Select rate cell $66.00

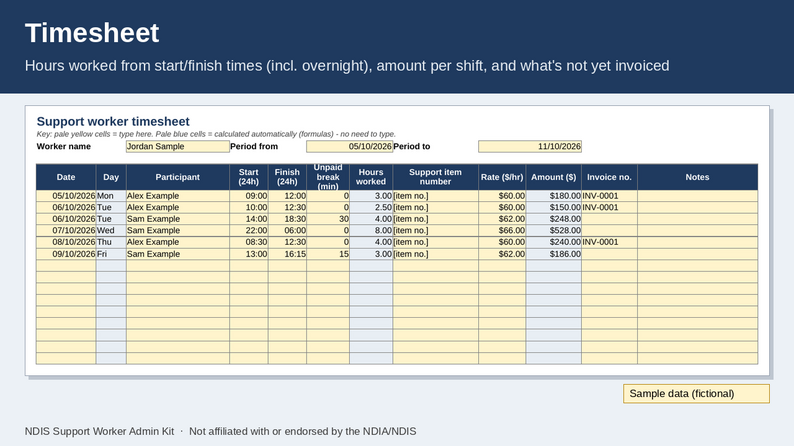click(x=502, y=230)
